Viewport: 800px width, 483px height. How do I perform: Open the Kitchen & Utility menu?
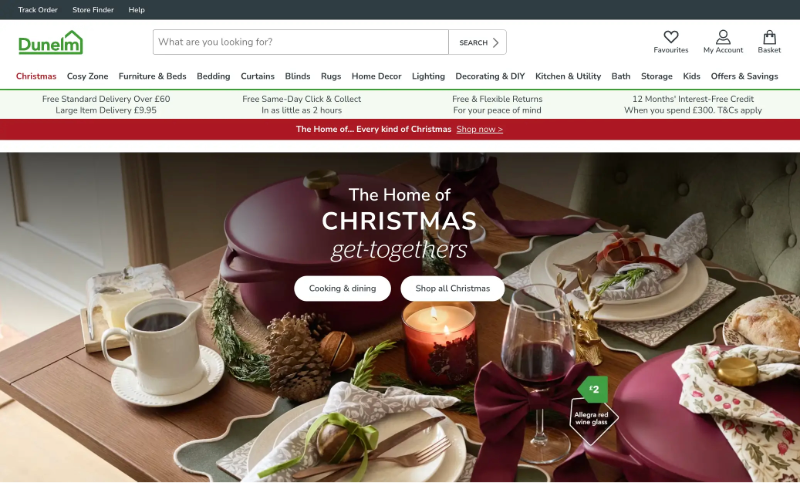click(568, 76)
